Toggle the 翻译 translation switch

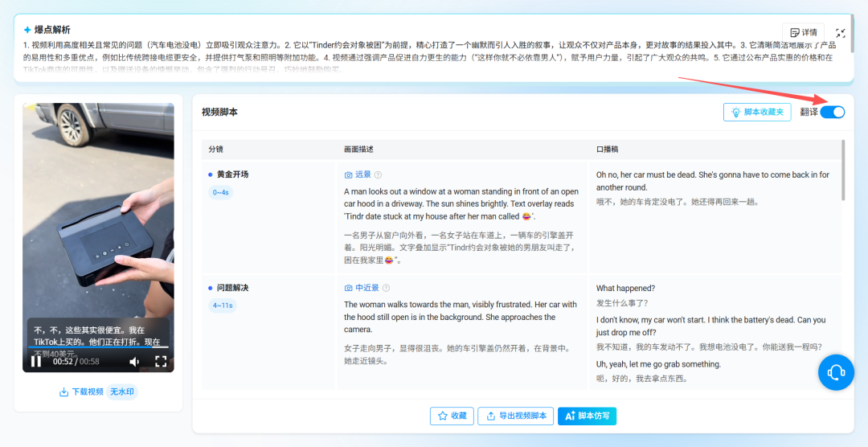coord(832,112)
